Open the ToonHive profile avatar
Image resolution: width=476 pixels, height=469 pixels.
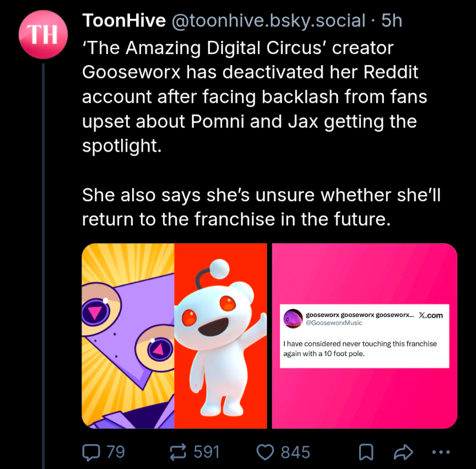pos(42,35)
